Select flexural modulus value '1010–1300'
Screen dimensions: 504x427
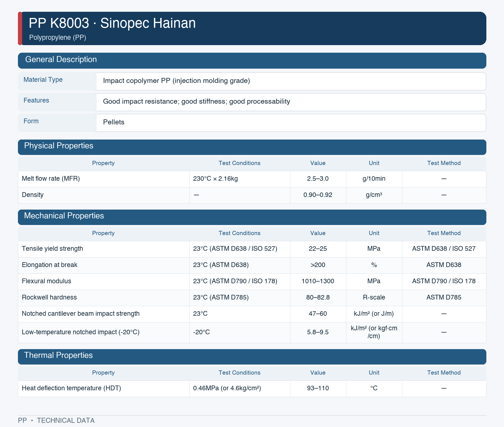318,281
